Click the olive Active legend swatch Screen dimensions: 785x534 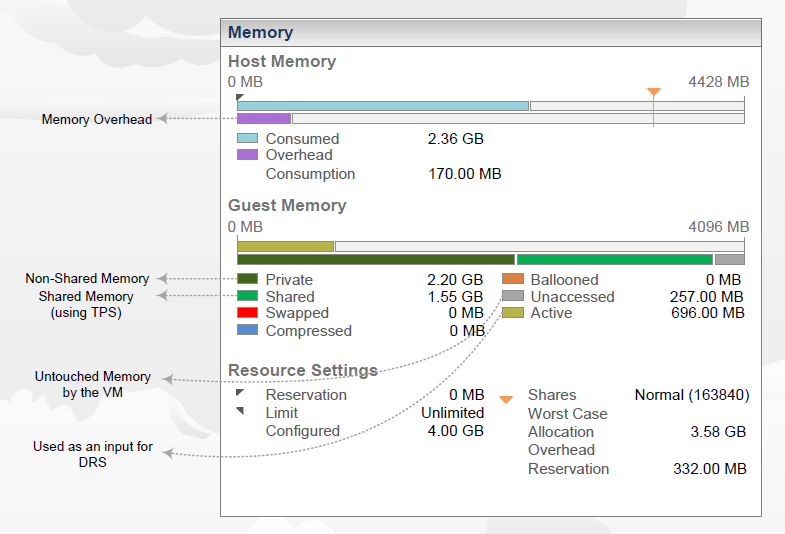coord(512,313)
